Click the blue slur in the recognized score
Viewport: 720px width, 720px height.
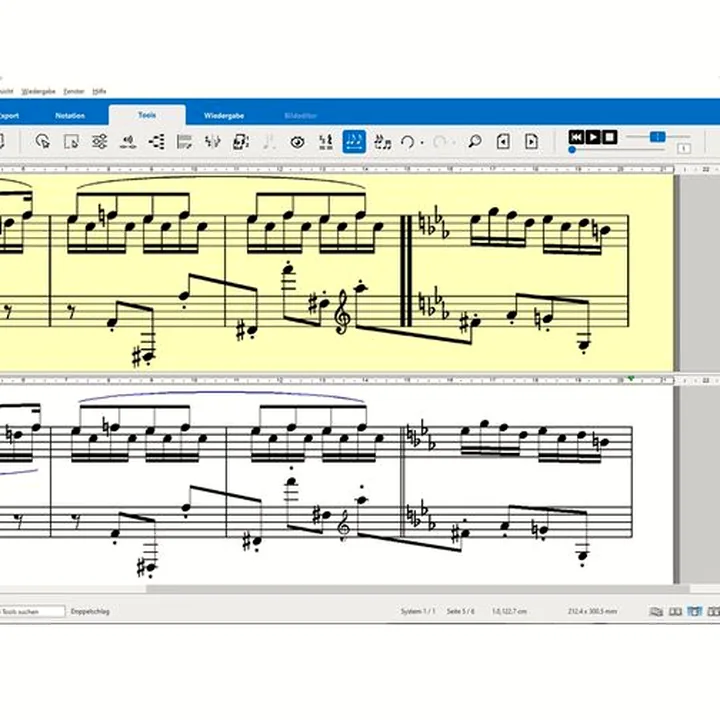222,395
